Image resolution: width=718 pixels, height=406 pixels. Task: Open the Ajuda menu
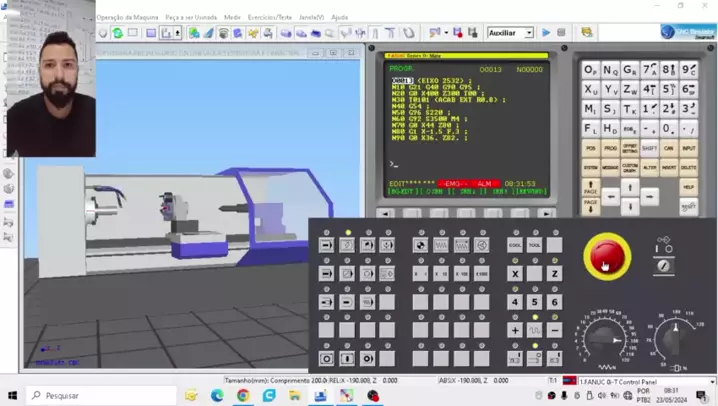pyautogui.click(x=339, y=17)
